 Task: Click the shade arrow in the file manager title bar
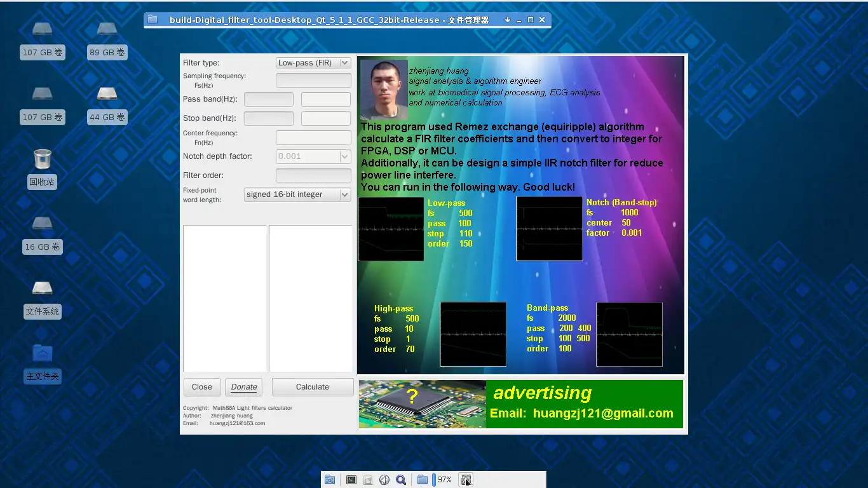(508, 20)
